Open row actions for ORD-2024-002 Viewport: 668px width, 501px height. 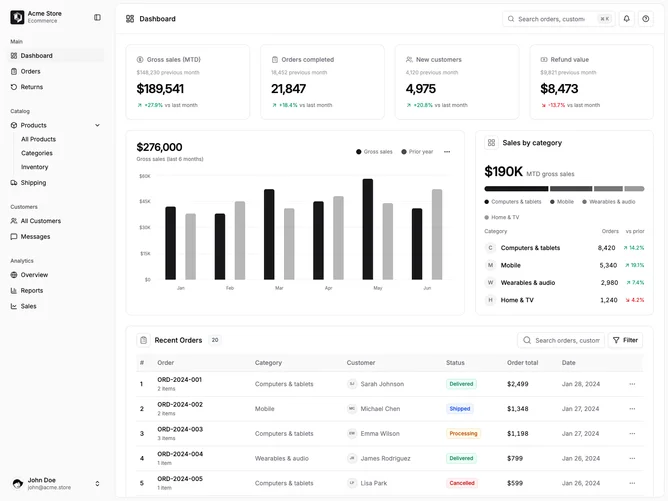(632, 409)
